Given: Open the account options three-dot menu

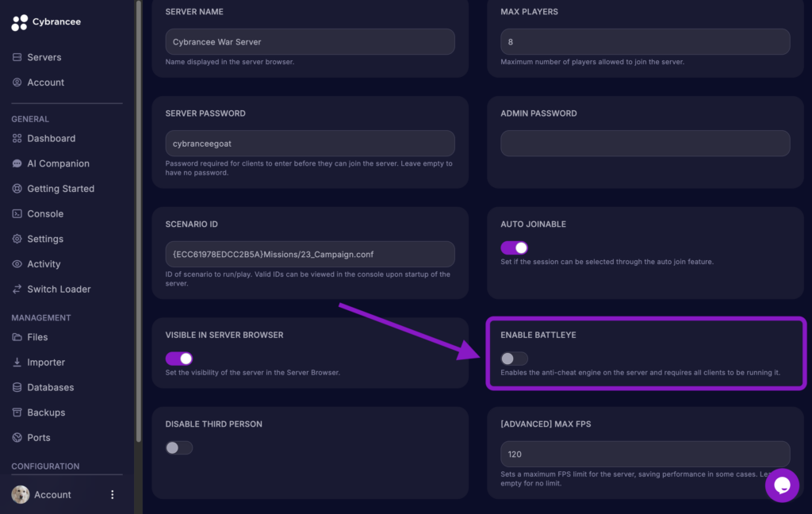Looking at the screenshot, I should [113, 494].
